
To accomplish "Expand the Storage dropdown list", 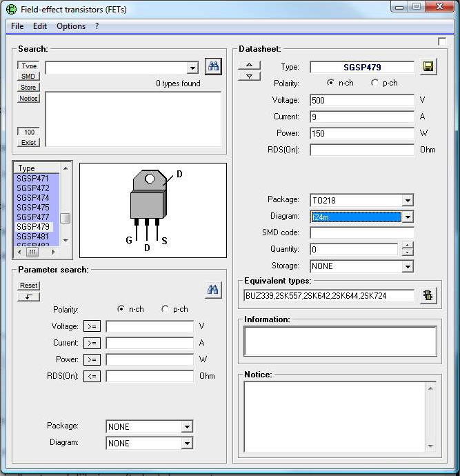I will click(x=408, y=266).
